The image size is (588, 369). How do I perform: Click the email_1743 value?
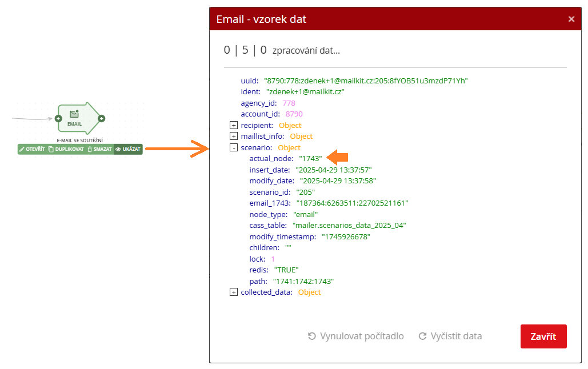click(352, 203)
